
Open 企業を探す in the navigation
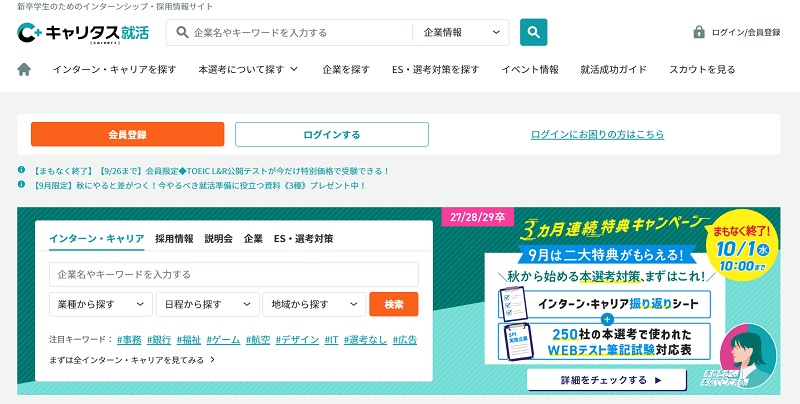coord(346,69)
